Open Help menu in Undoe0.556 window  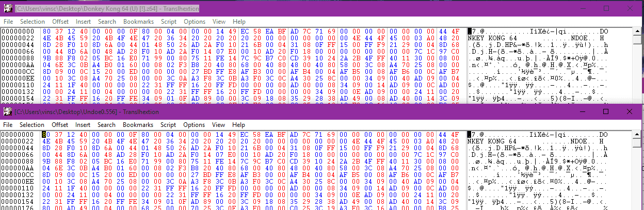[x=239, y=125]
